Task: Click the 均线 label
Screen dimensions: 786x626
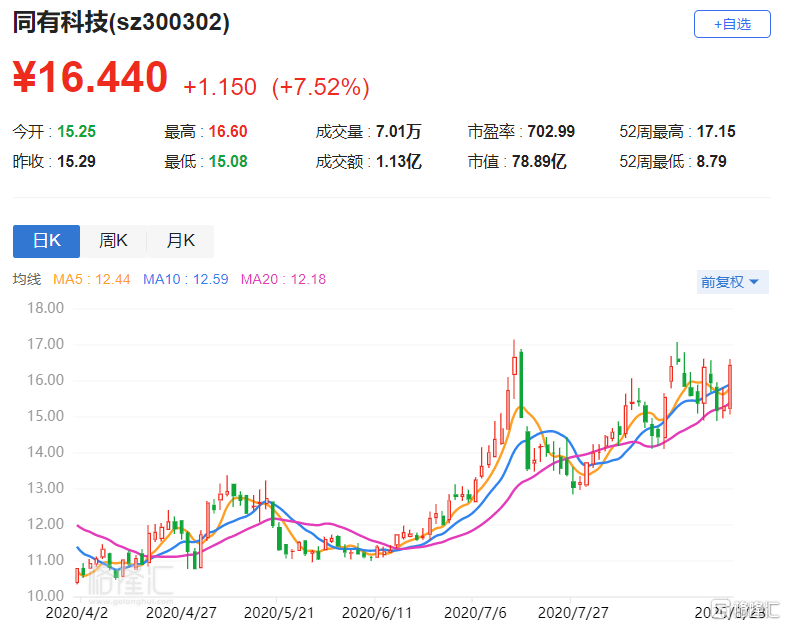Action: pyautogui.click(x=27, y=279)
